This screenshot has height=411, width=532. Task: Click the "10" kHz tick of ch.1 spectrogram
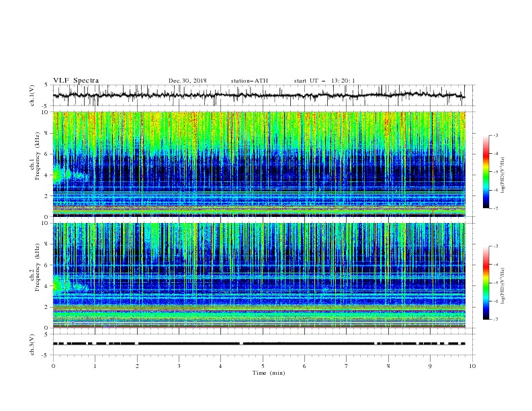[x=46, y=112]
